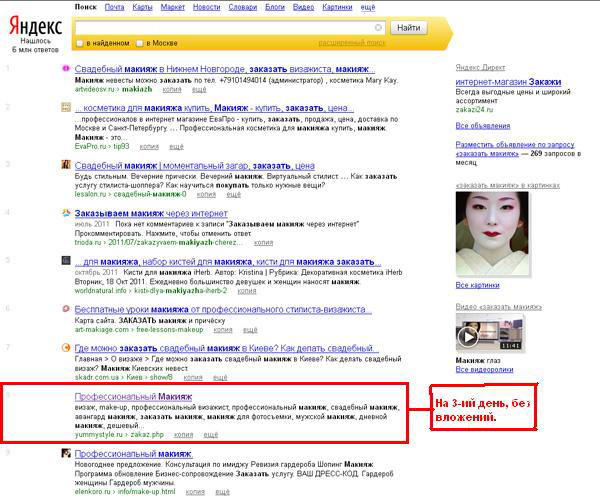Open 'Заказываем макияж через интернет' result
The image size is (600, 500).
click(151, 213)
